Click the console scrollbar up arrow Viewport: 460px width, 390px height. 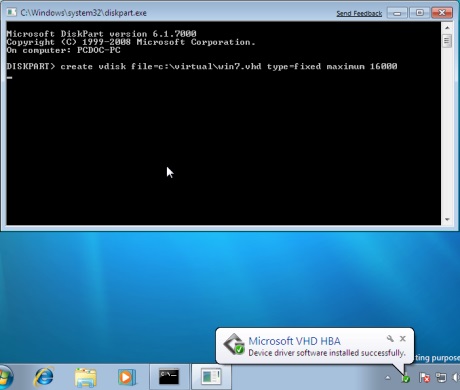click(x=447, y=28)
